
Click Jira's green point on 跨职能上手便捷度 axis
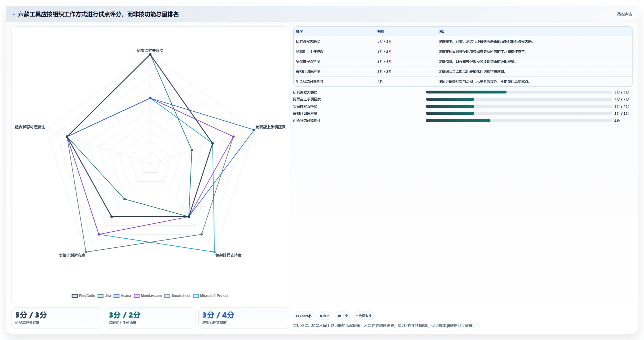192,150
